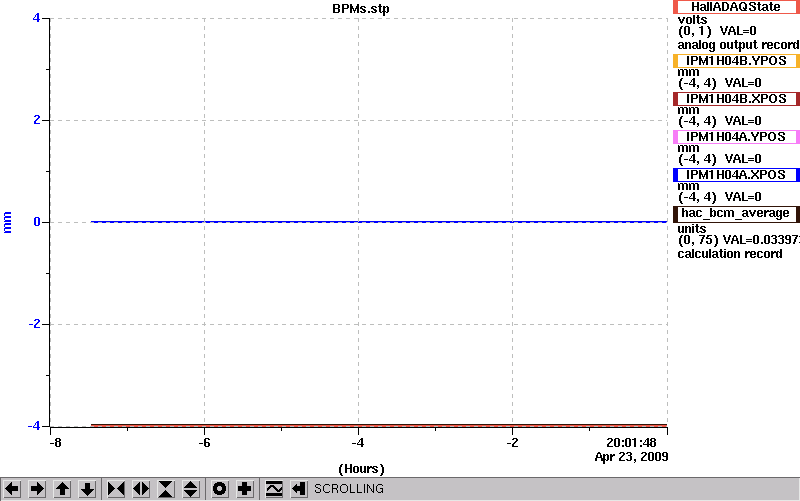
Task: Click the -2 y-axis tick label
Action: 34,324
